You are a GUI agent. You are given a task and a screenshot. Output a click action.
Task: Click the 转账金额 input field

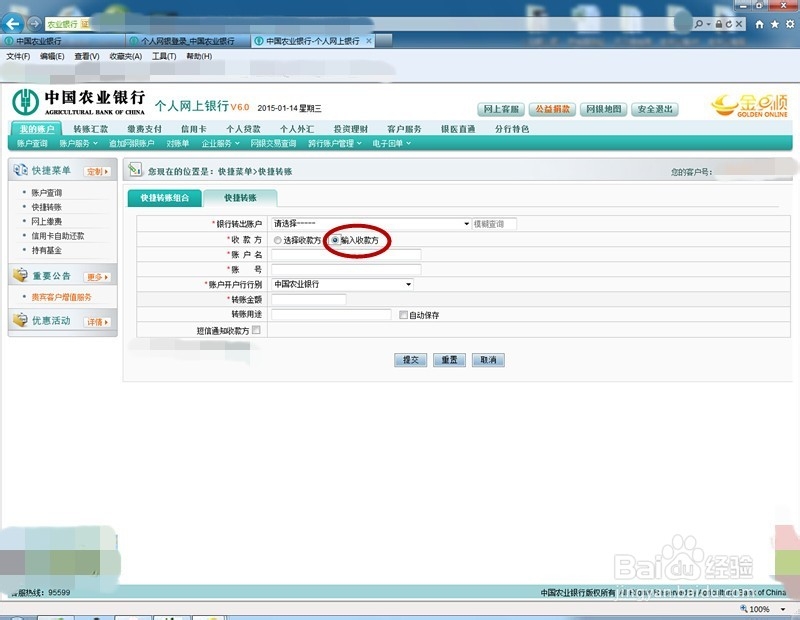click(x=308, y=299)
